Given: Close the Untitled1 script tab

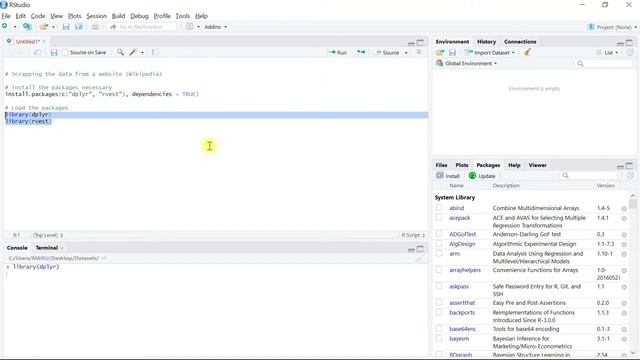Looking at the screenshot, I should [44, 42].
